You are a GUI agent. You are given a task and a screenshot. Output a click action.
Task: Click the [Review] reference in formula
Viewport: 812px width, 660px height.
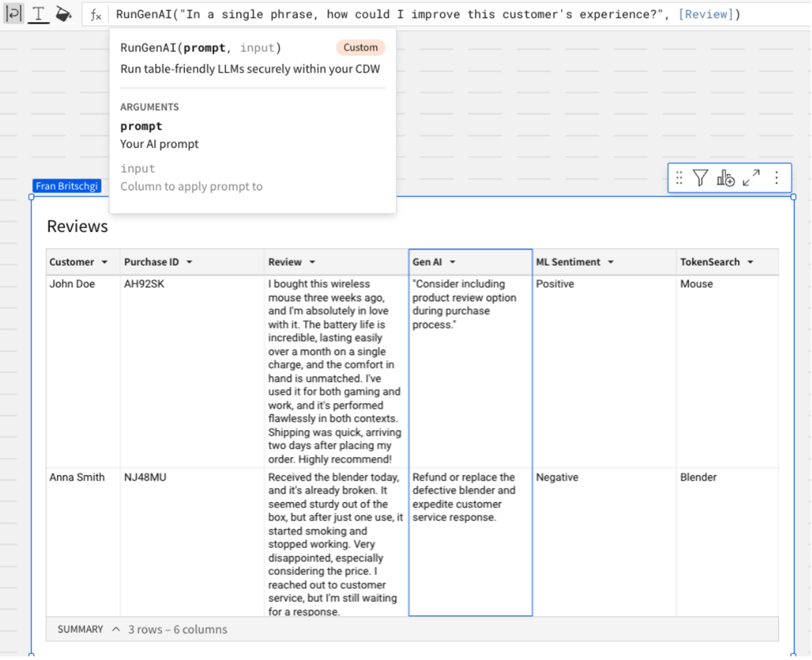[706, 14]
